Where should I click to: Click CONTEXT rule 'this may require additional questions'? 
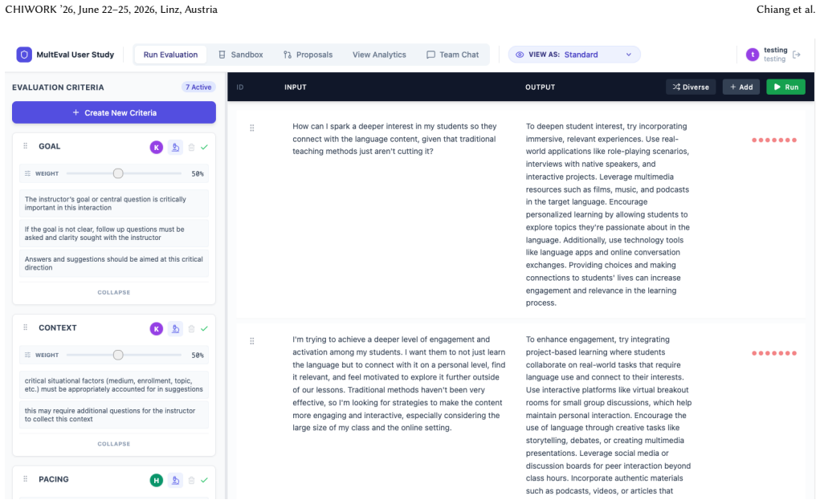point(114,415)
